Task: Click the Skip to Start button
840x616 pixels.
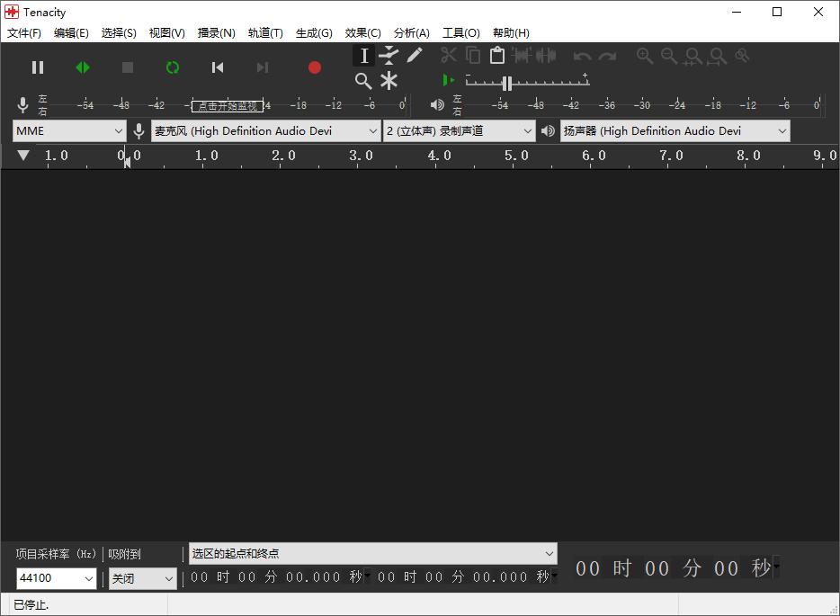Action: (x=217, y=67)
